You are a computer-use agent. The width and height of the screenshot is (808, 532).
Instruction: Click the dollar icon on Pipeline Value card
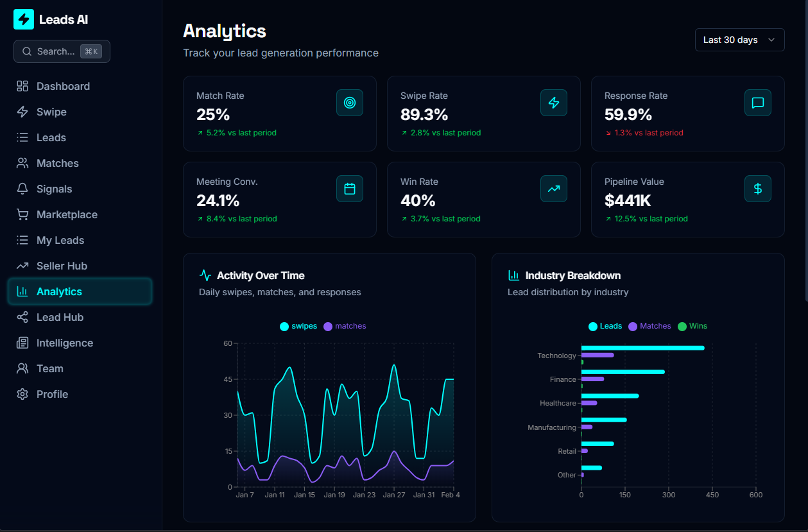tap(757, 189)
